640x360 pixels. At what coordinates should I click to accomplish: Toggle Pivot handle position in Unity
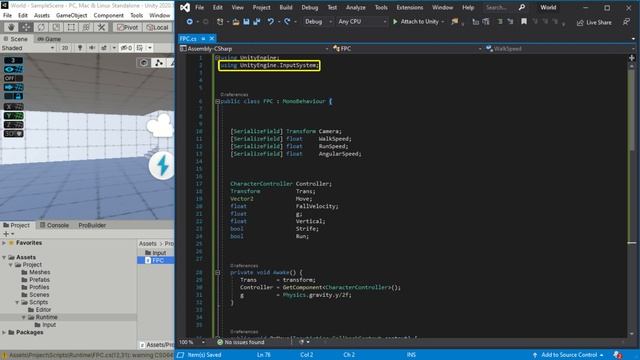127,27
